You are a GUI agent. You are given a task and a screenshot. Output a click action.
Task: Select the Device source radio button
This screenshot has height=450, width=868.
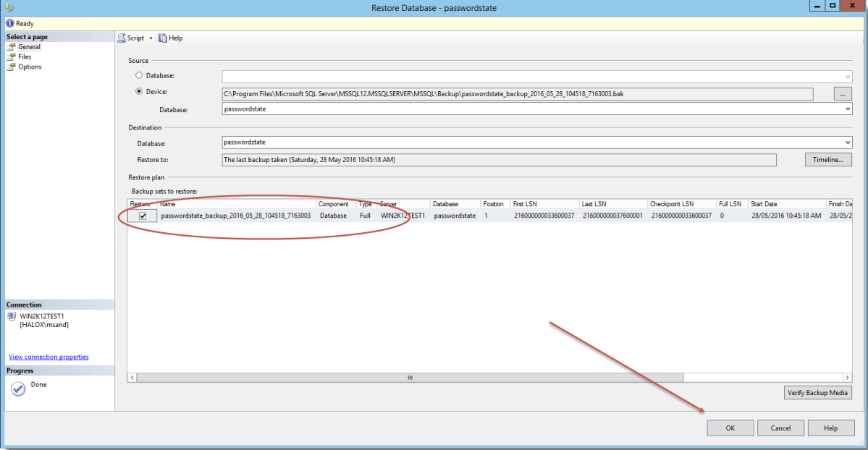[139, 91]
